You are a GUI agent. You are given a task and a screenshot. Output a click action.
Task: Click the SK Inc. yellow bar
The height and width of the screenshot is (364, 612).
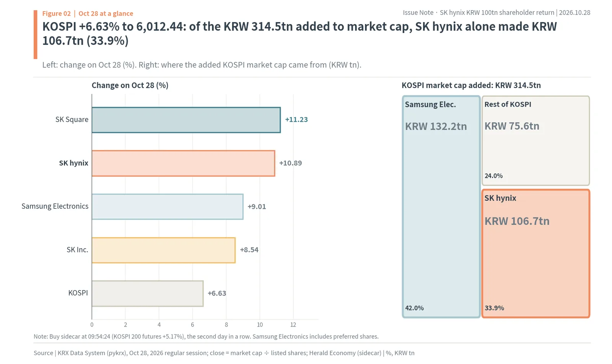tap(164, 250)
